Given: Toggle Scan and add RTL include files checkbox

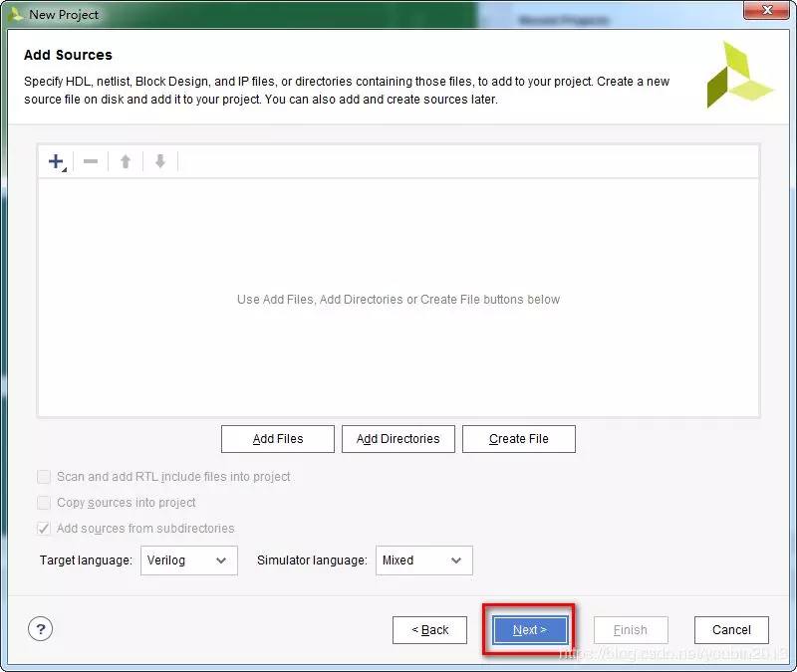Looking at the screenshot, I should (44, 477).
